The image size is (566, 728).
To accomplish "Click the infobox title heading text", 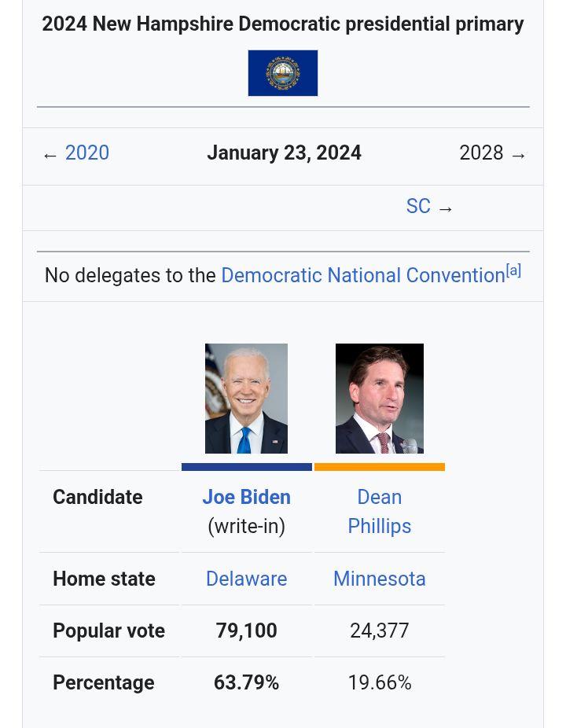I will pos(283,24).
